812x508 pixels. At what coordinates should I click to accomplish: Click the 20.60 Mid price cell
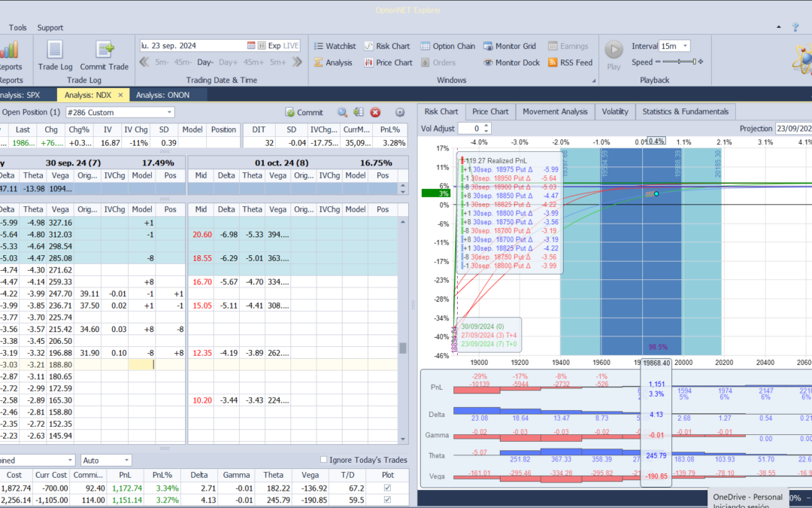[201, 234]
